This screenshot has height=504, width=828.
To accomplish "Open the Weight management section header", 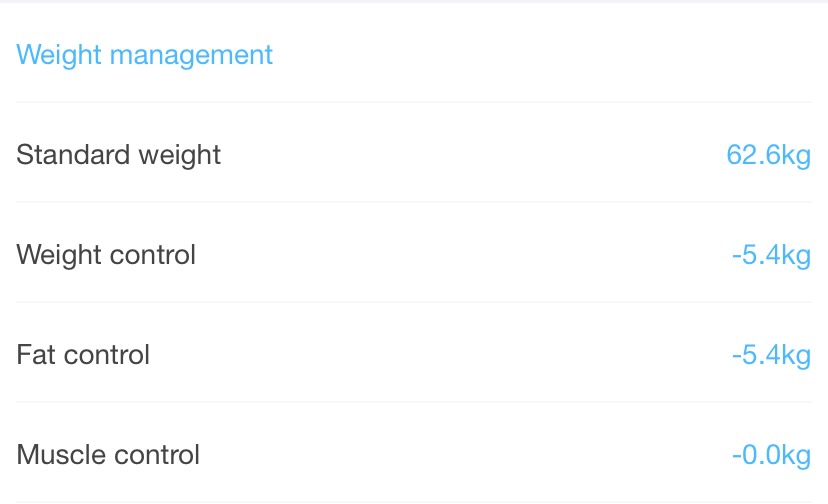I will tap(144, 55).
